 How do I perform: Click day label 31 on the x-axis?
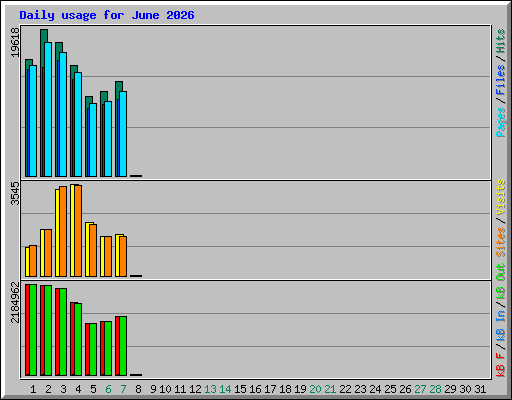coord(480,389)
